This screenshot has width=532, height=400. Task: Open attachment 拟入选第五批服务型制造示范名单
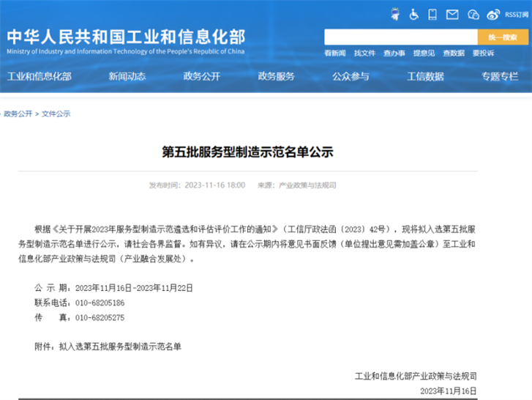pyautogui.click(x=120, y=347)
